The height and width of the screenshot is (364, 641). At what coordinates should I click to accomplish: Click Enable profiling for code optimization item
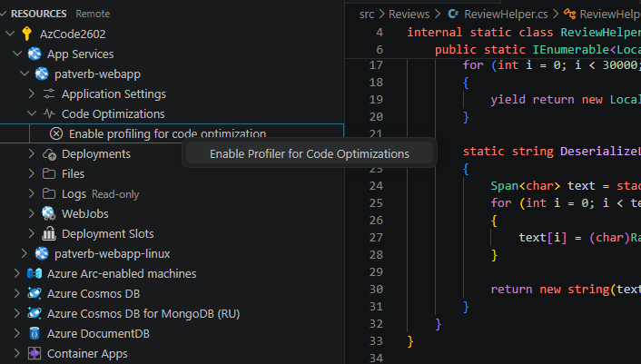pos(167,134)
